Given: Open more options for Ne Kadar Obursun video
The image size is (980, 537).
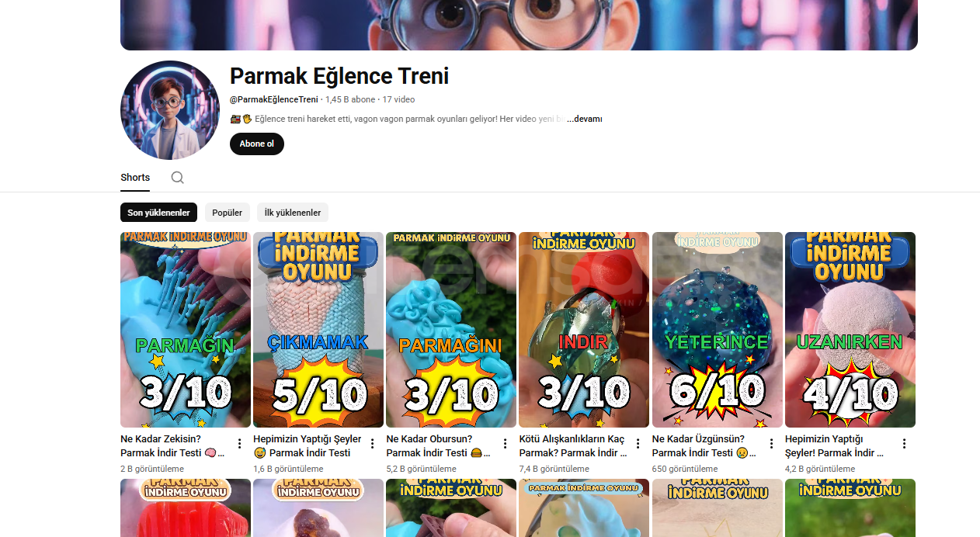Looking at the screenshot, I should pyautogui.click(x=505, y=444).
